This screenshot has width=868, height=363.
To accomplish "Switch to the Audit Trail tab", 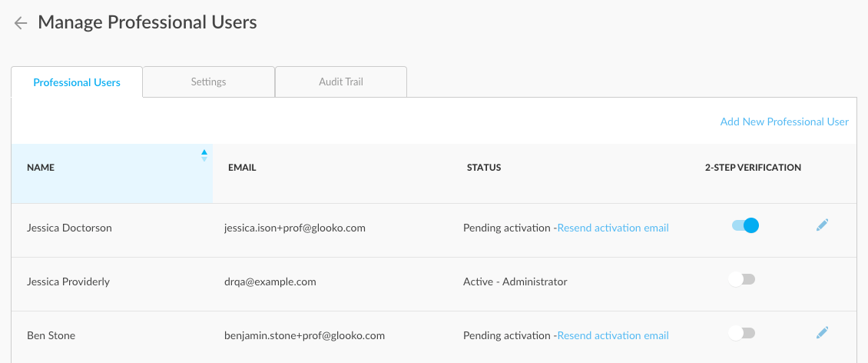I will coord(341,82).
